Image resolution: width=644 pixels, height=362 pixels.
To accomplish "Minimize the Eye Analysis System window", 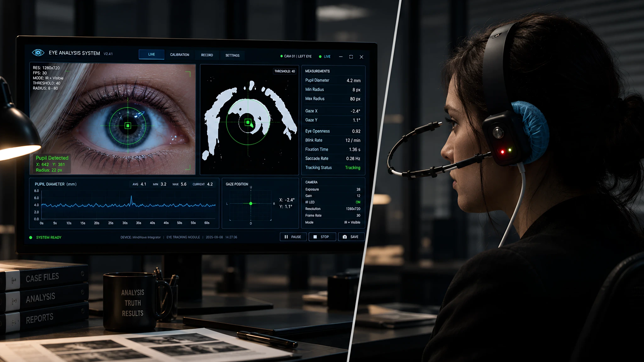I will (x=341, y=57).
